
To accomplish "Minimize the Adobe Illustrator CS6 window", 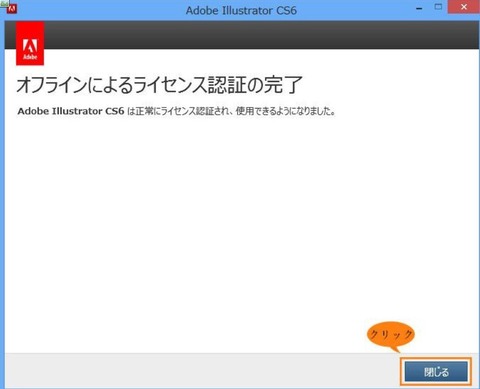I will pos(419,8).
